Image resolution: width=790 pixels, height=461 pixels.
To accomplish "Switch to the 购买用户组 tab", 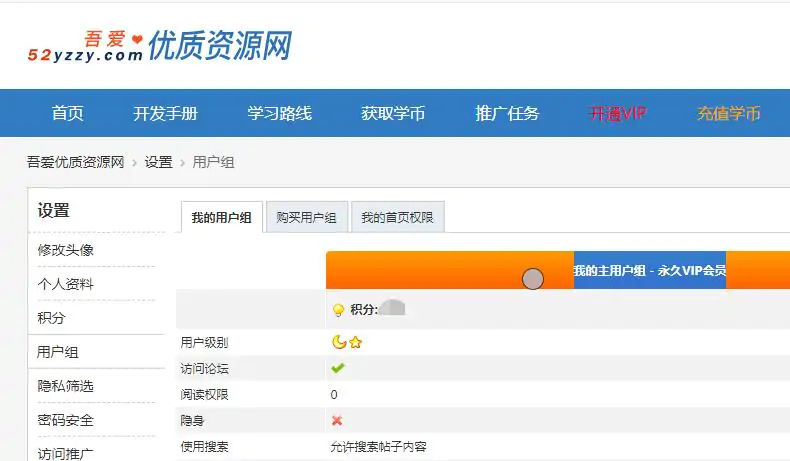I will point(306,217).
